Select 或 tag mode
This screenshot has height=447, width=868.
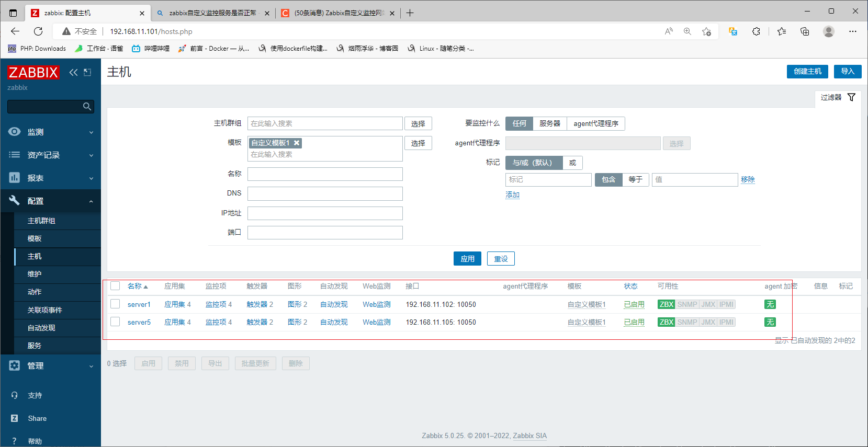coord(572,163)
